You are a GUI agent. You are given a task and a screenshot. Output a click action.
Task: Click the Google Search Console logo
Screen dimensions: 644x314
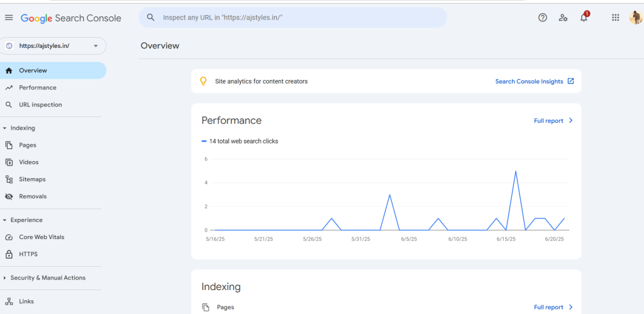[x=71, y=18]
